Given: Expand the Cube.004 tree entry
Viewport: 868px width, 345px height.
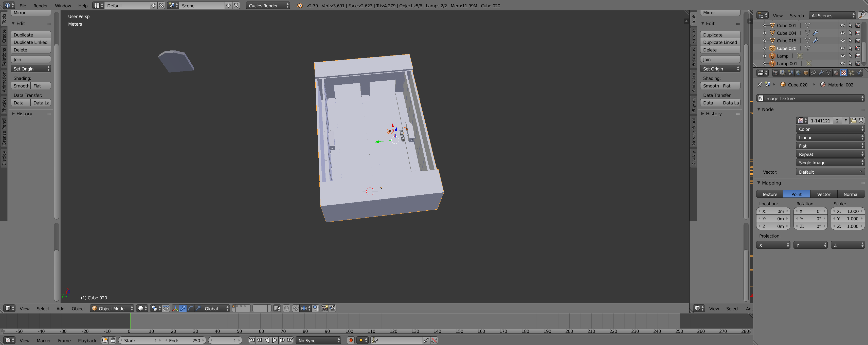Looking at the screenshot, I should pyautogui.click(x=765, y=33).
